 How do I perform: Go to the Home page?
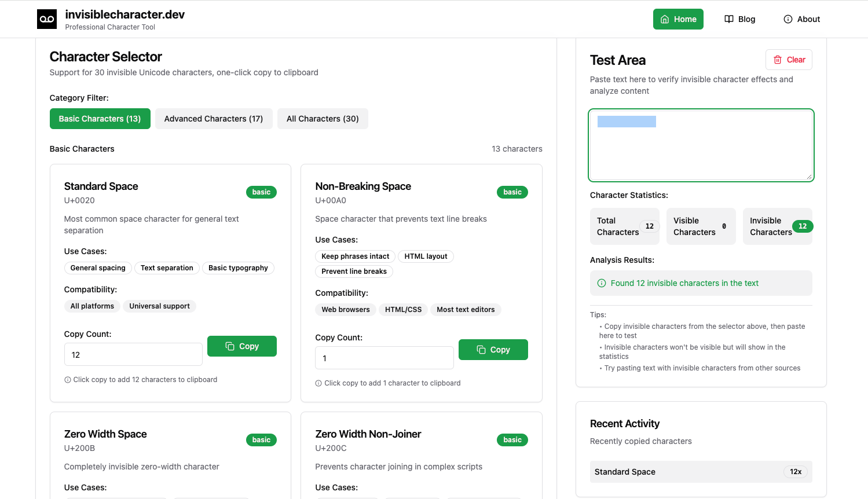(678, 19)
